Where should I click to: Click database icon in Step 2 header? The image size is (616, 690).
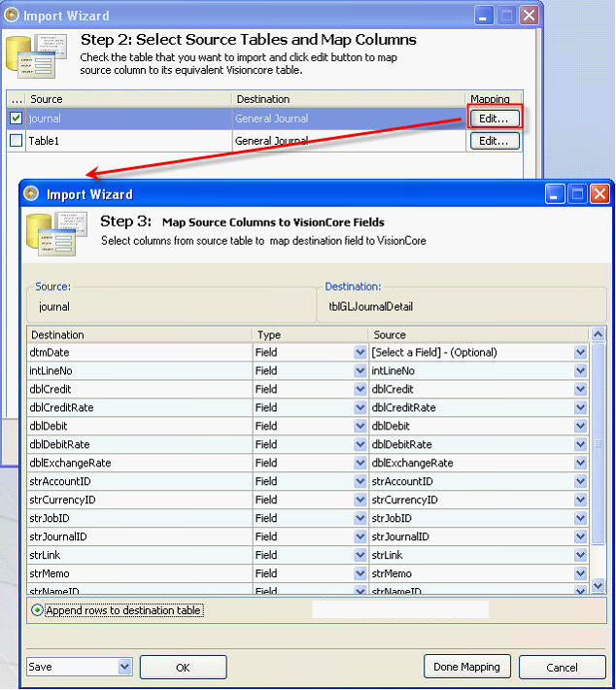point(37,56)
